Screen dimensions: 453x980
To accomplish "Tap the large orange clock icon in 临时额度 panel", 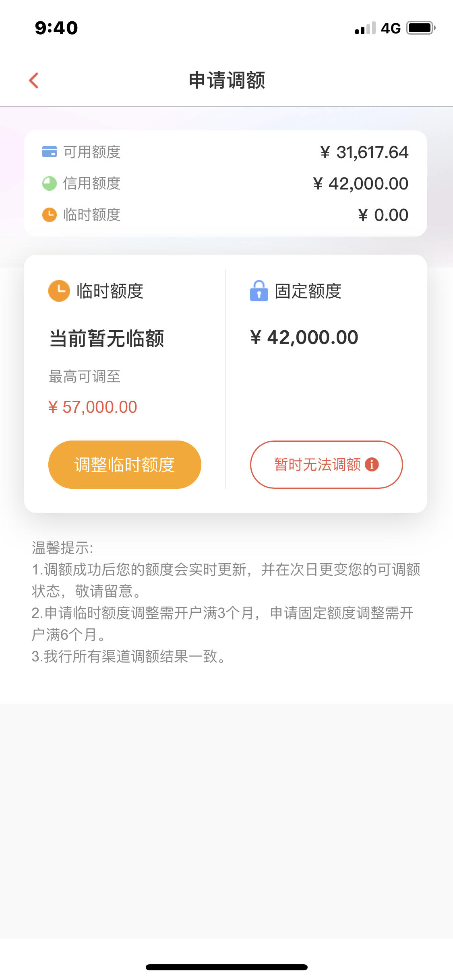I will [59, 291].
